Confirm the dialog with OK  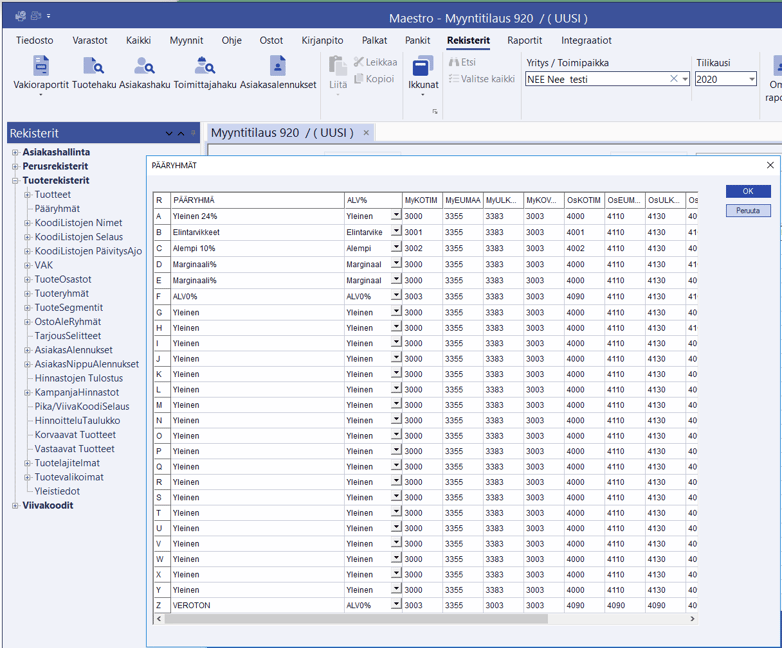coord(747,191)
